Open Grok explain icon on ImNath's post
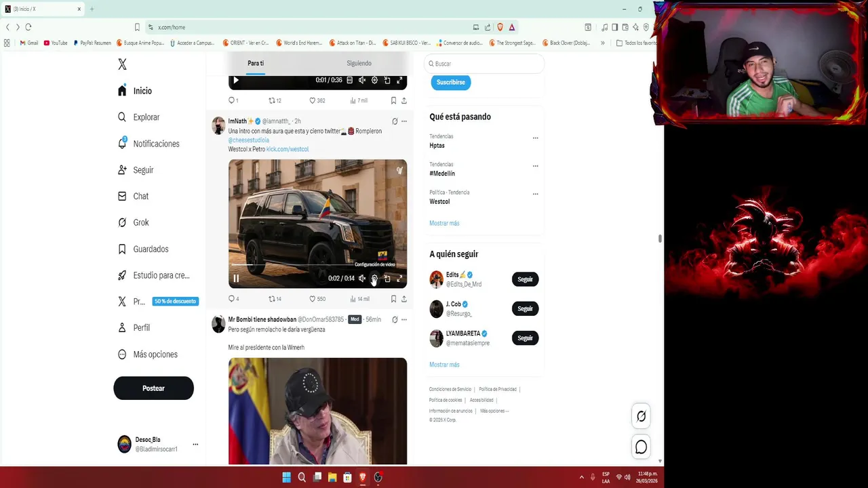 395,121
